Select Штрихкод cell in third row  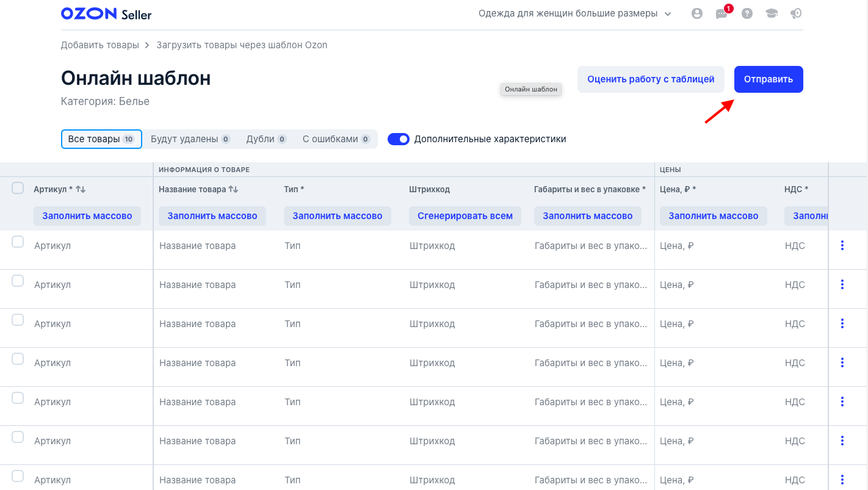click(x=466, y=328)
